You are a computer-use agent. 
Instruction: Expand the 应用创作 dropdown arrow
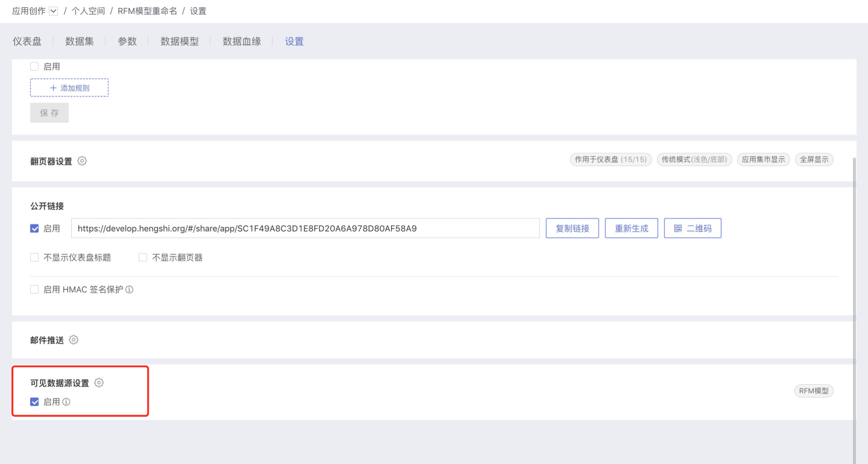53,11
